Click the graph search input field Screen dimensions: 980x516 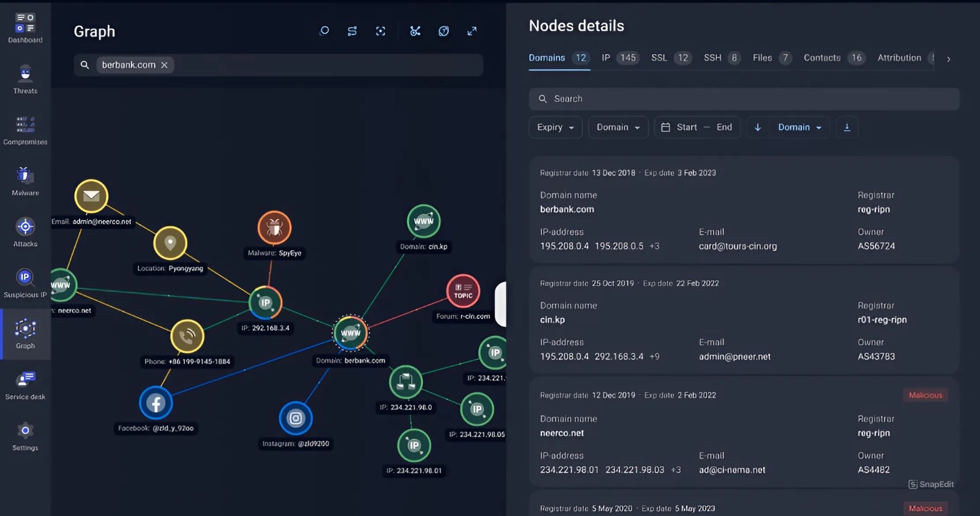[278, 65]
